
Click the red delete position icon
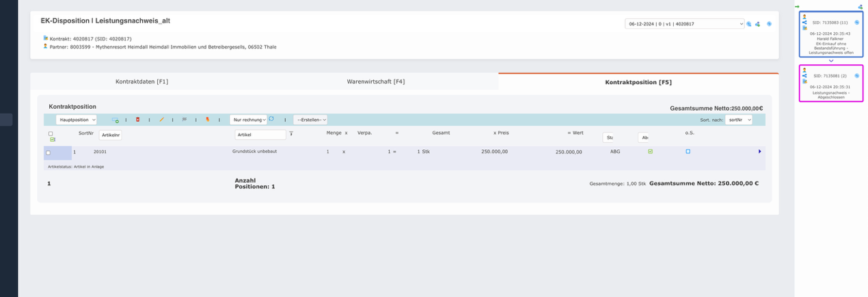tap(137, 120)
